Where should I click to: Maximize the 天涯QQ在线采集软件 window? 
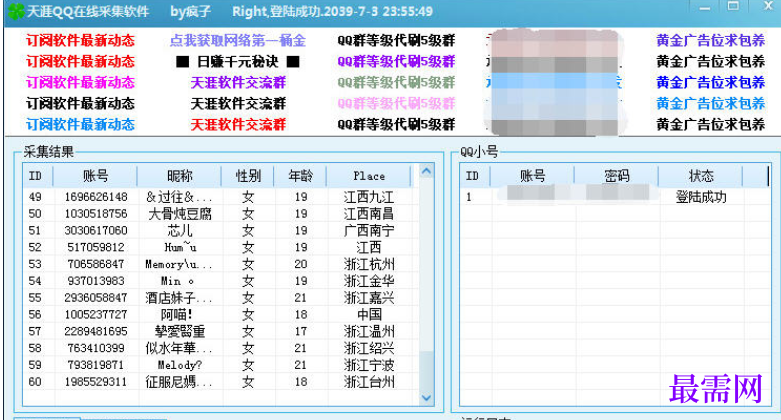(x=733, y=6)
